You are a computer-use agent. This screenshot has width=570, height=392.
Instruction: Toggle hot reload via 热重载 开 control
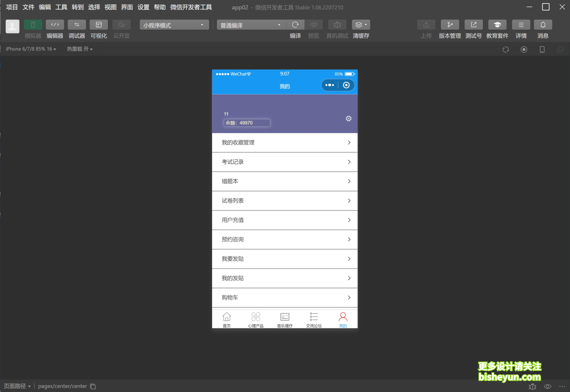pos(79,49)
